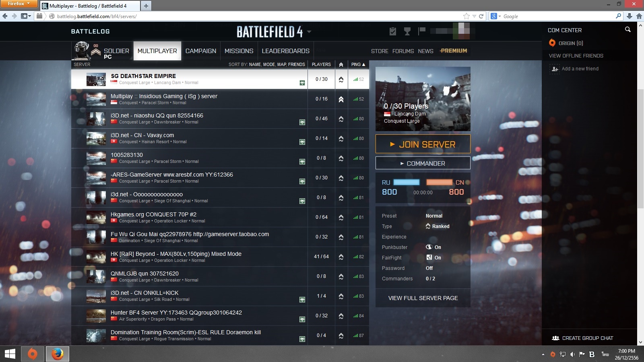The image size is (644, 362).
Task: Open the NEWS link
Action: pos(425,51)
